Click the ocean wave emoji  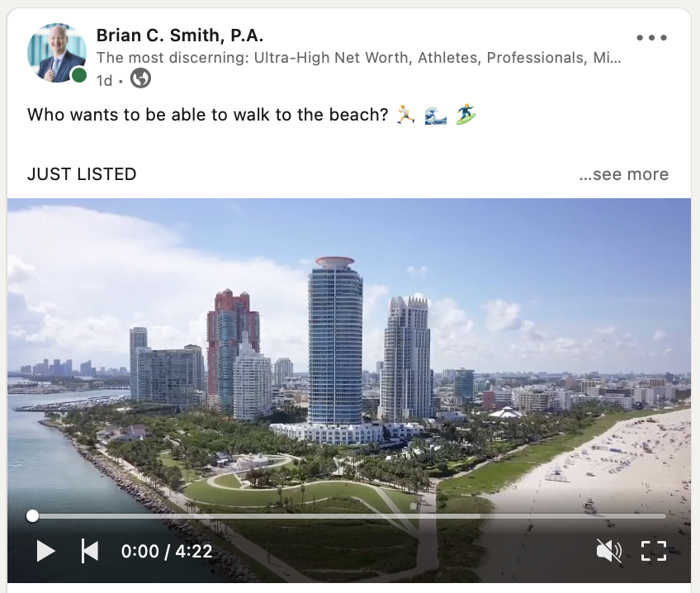tap(436, 115)
